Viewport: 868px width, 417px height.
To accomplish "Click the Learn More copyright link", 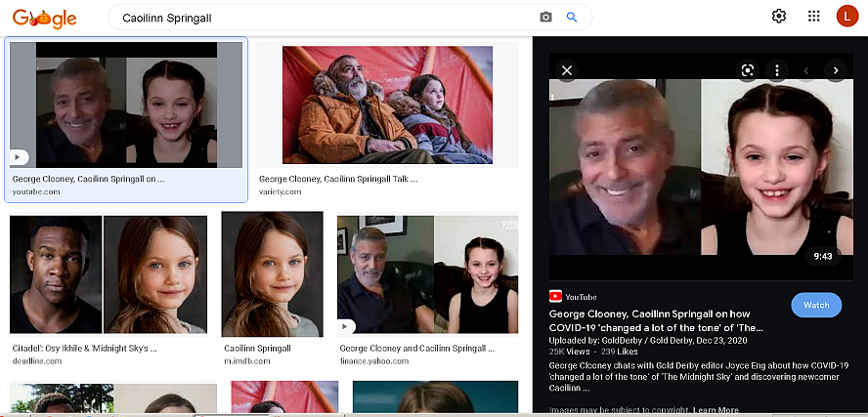I will click(716, 410).
